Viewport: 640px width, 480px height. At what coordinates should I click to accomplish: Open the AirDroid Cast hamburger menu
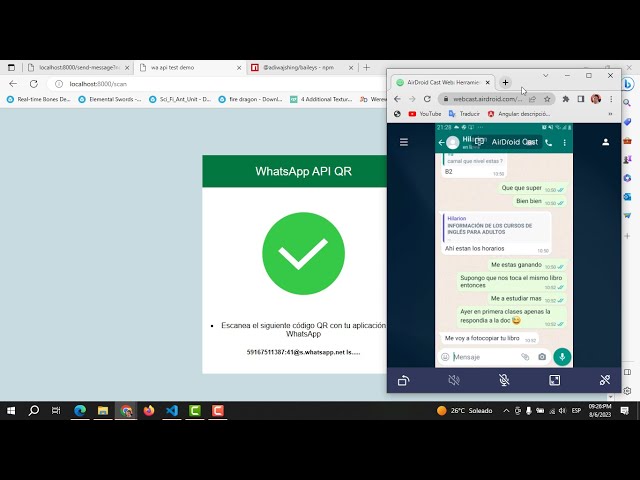click(404, 142)
